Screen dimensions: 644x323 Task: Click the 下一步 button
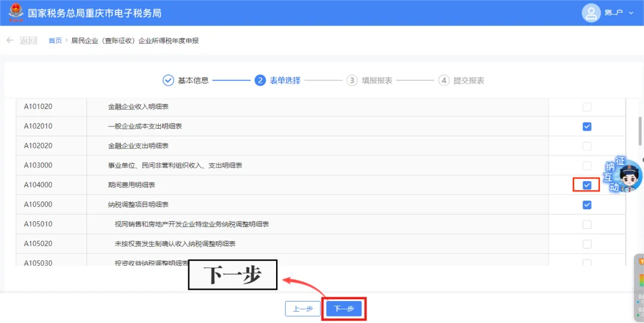344,309
